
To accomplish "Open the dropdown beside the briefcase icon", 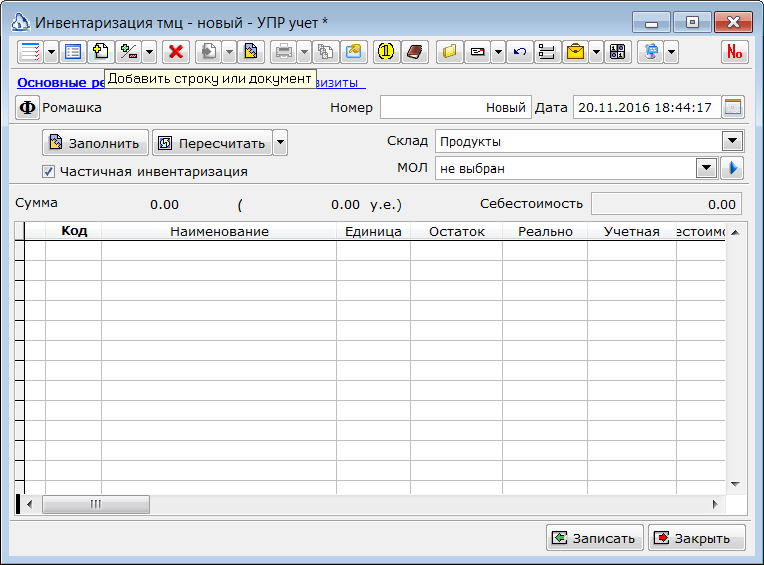I will tap(596, 52).
